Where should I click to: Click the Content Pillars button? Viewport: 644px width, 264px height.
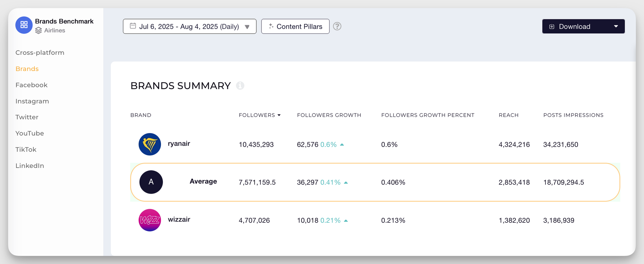[x=295, y=26]
